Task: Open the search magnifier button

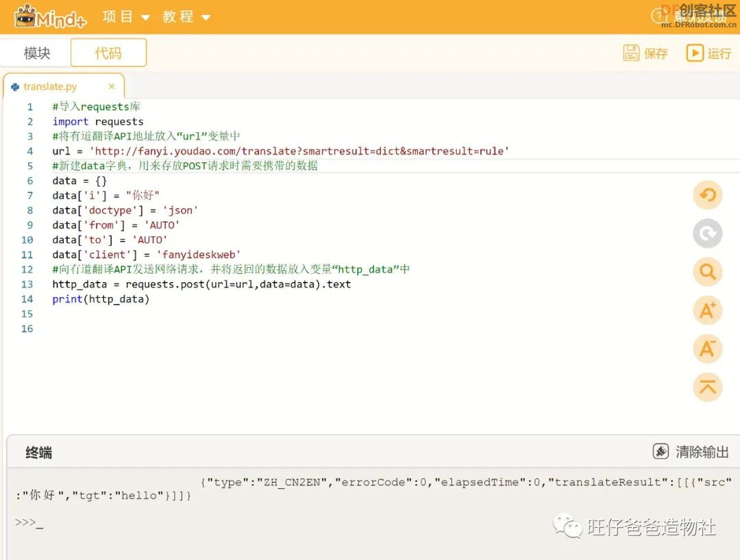Action: point(707,272)
